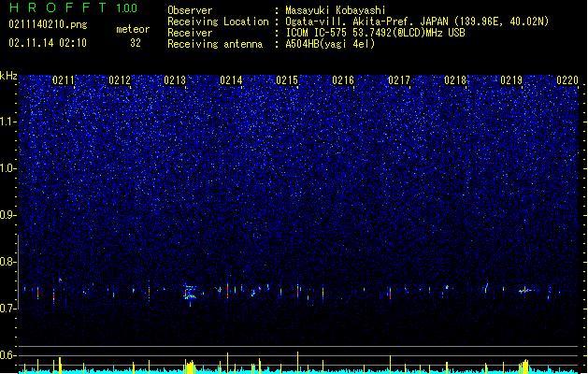Click the 0216 time marker
588x374 pixels.
pyautogui.click(x=343, y=80)
